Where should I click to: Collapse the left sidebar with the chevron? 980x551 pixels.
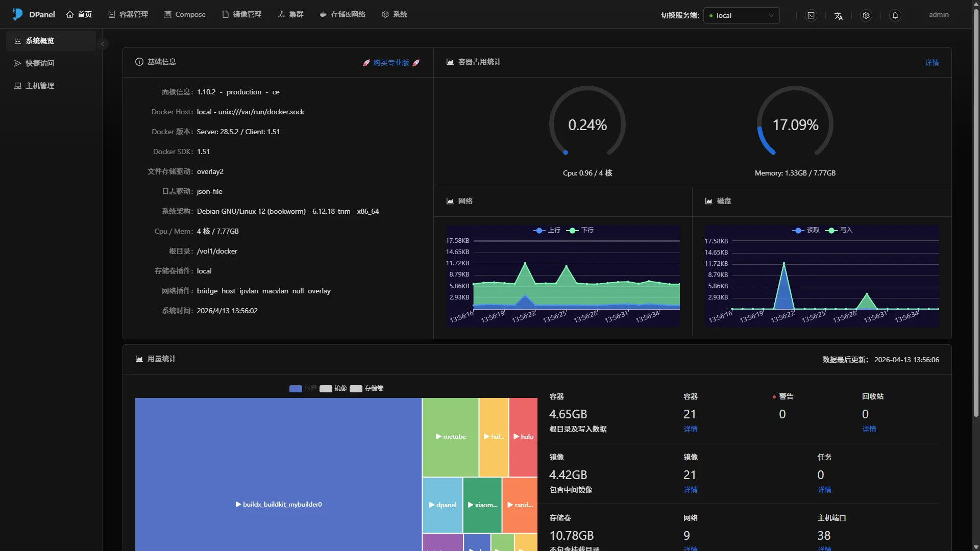pyautogui.click(x=103, y=44)
